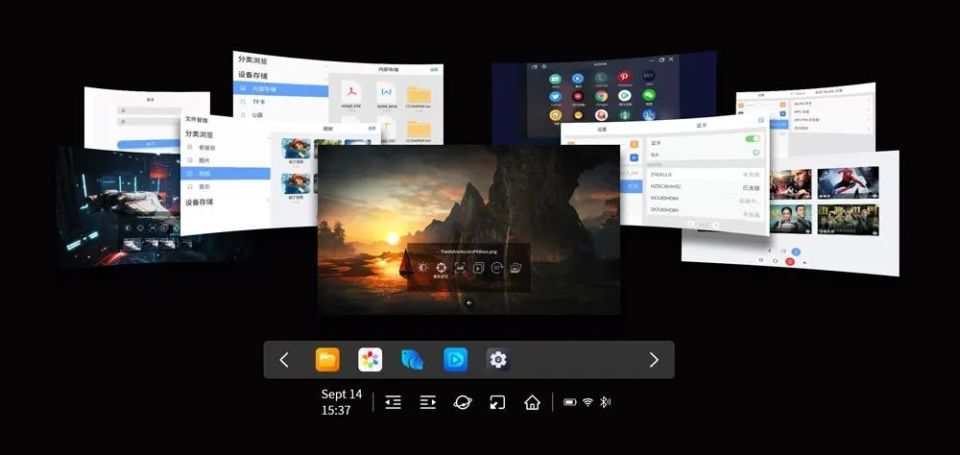Open yellow folder beside the Word document

coord(419,97)
